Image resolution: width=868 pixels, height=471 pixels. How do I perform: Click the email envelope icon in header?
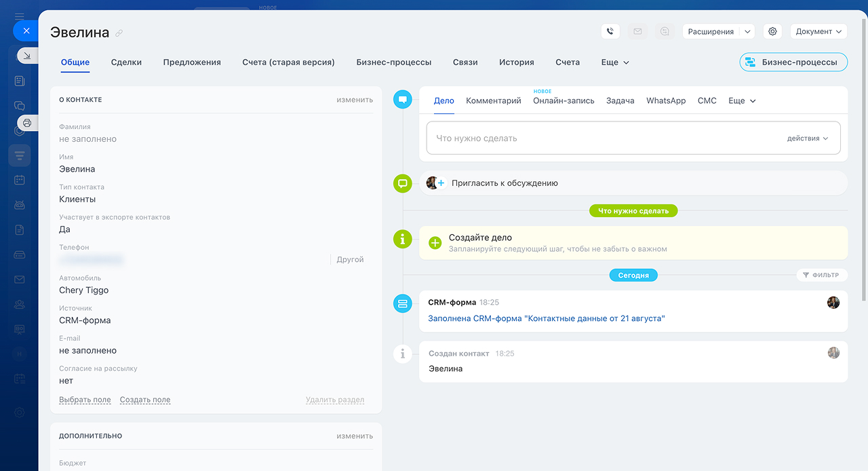point(637,31)
